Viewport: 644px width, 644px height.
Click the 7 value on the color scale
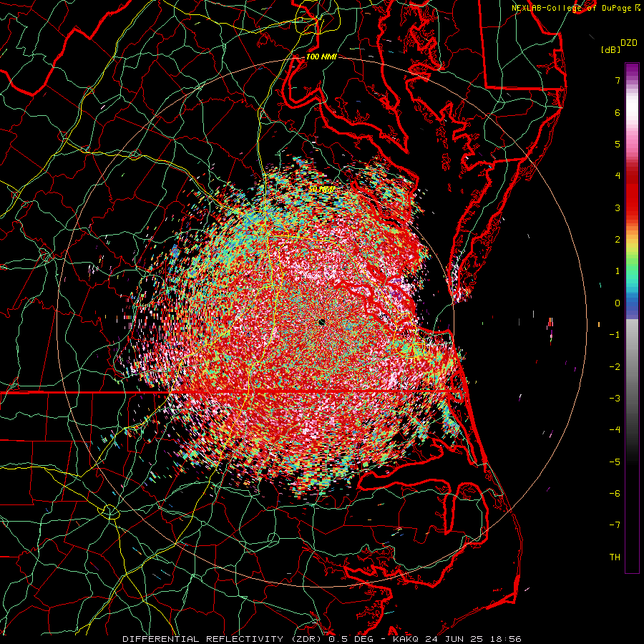tap(618, 80)
